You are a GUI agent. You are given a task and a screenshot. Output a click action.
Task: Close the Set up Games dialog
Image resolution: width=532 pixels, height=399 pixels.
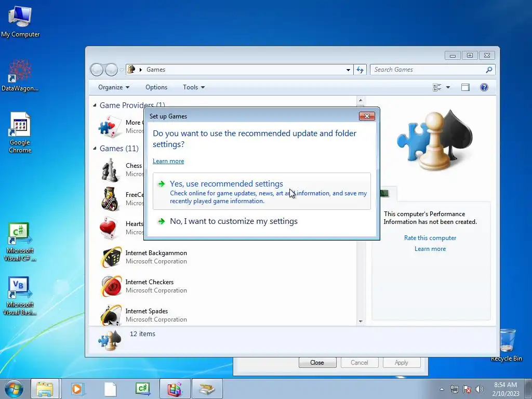pyautogui.click(x=367, y=116)
